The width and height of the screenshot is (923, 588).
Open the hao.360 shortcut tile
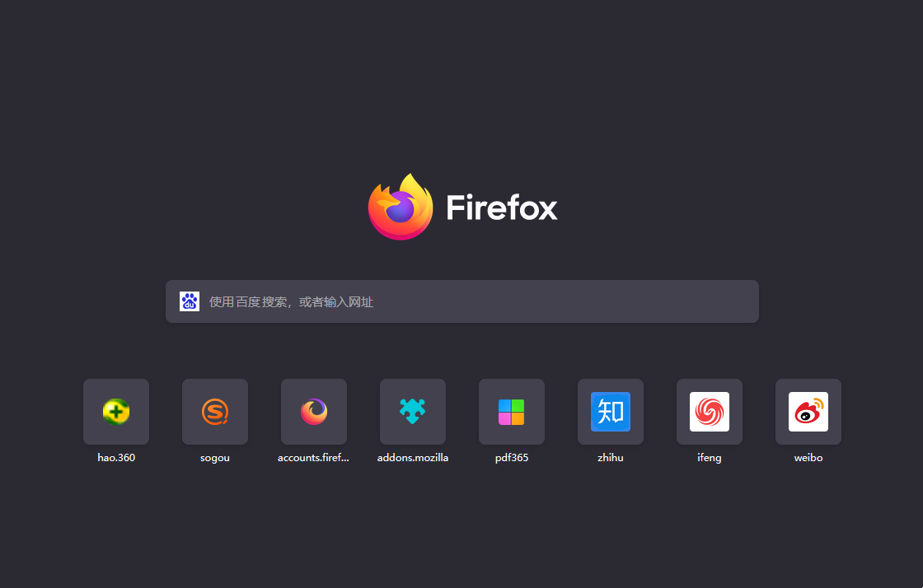(116, 412)
